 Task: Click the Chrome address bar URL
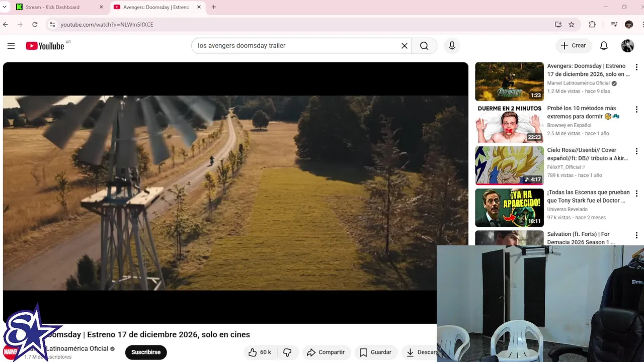(107, 24)
